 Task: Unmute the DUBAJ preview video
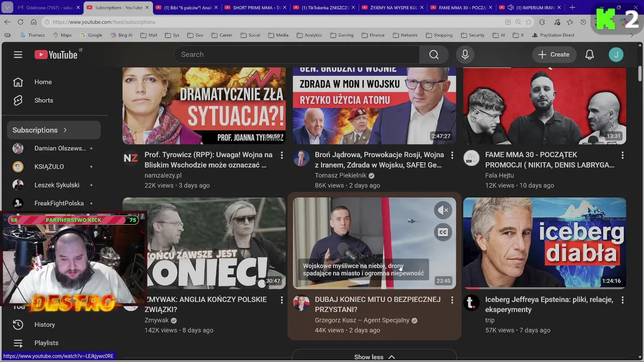point(443,210)
